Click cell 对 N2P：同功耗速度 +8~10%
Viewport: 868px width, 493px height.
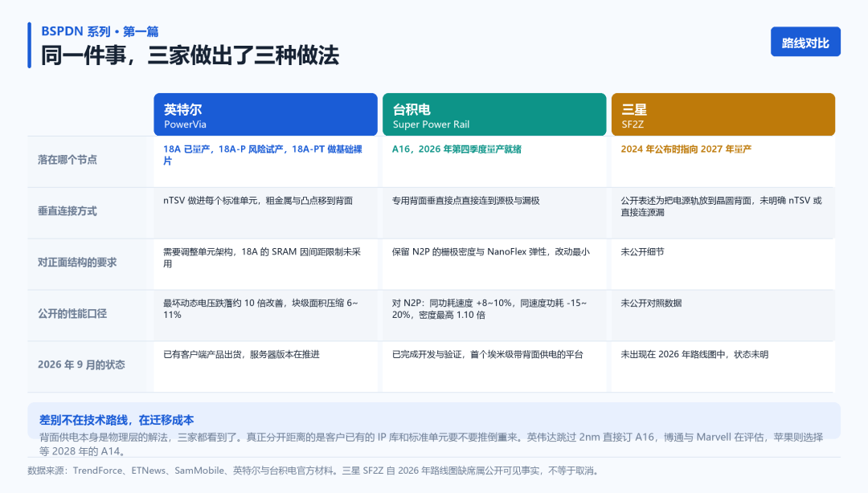tap(494, 316)
